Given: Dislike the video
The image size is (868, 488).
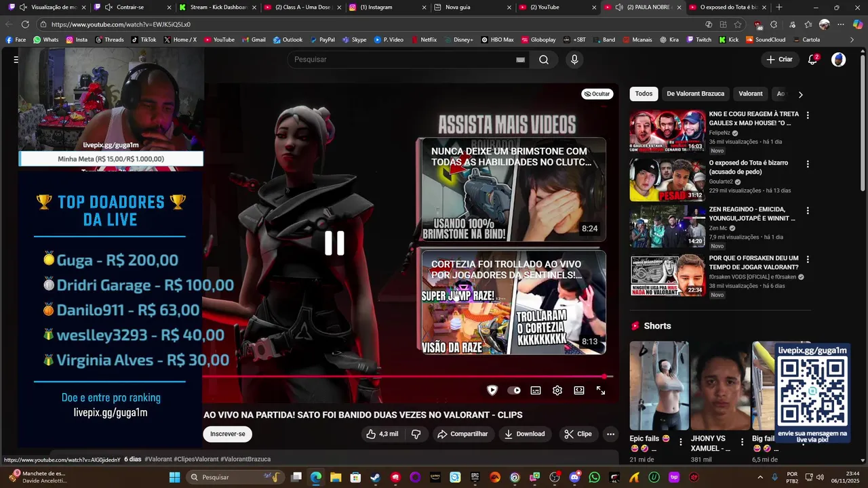Looking at the screenshot, I should pyautogui.click(x=416, y=434).
